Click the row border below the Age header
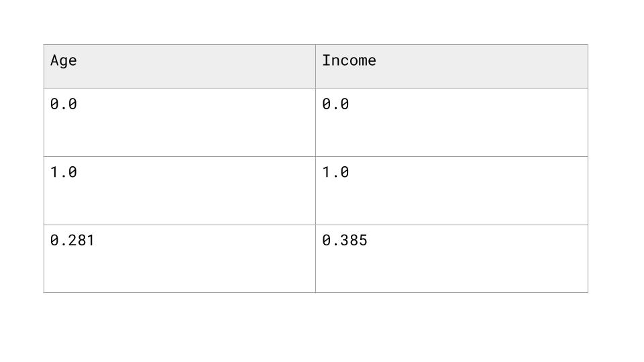This screenshot has height=362, width=644. [180, 88]
